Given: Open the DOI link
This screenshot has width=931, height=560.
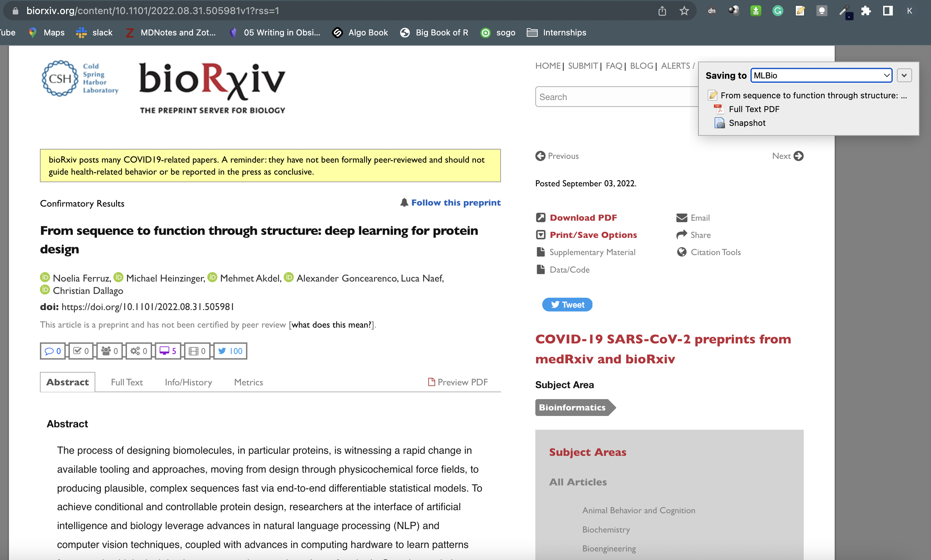Looking at the screenshot, I should (x=148, y=307).
